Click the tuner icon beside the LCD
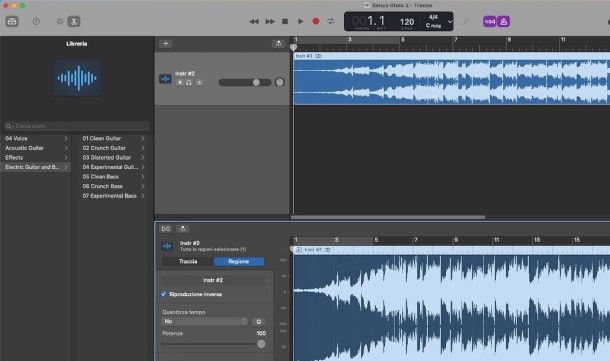This screenshot has width=610, height=361. (x=466, y=22)
